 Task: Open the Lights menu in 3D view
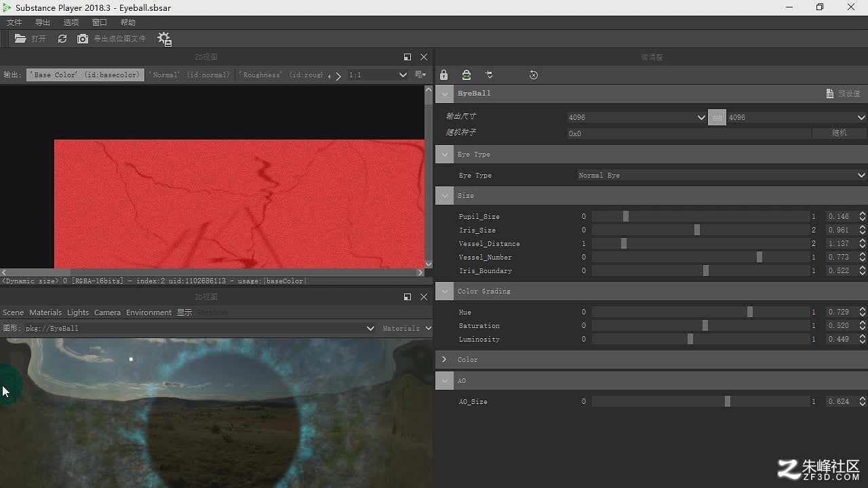(x=78, y=312)
